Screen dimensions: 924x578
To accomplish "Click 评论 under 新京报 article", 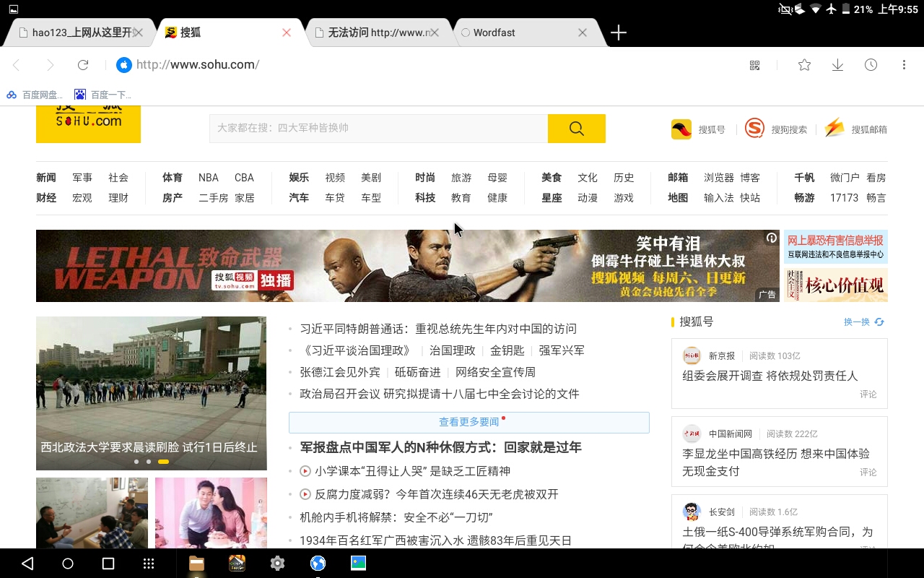I will click(868, 394).
